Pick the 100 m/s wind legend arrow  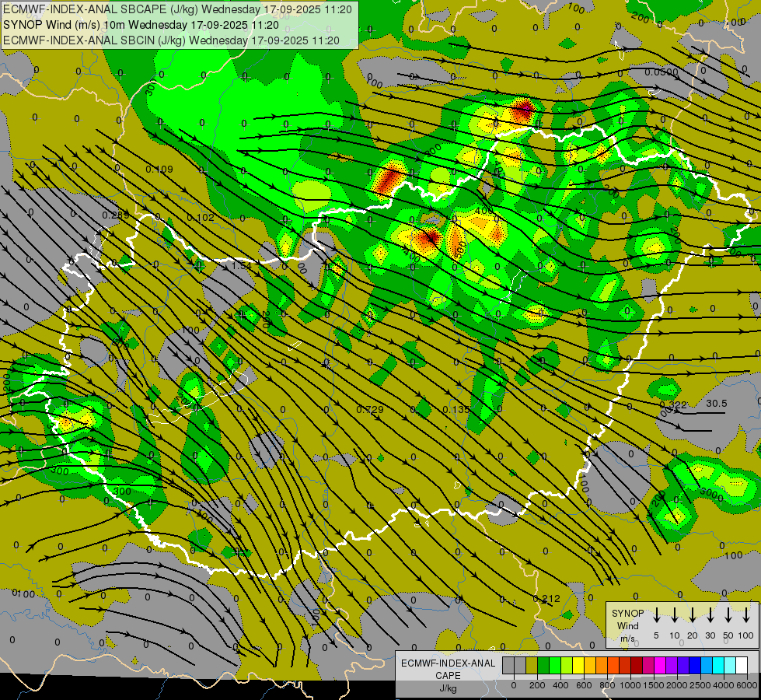[746, 615]
